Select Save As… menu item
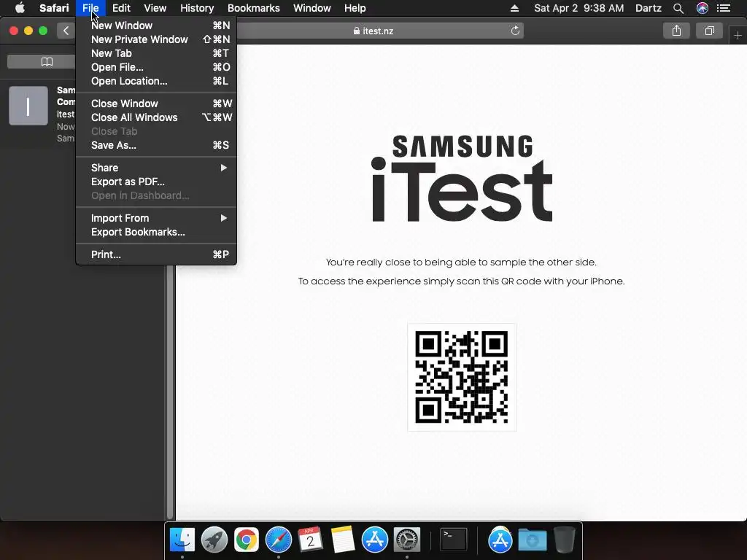This screenshot has width=747, height=560. 156,145
